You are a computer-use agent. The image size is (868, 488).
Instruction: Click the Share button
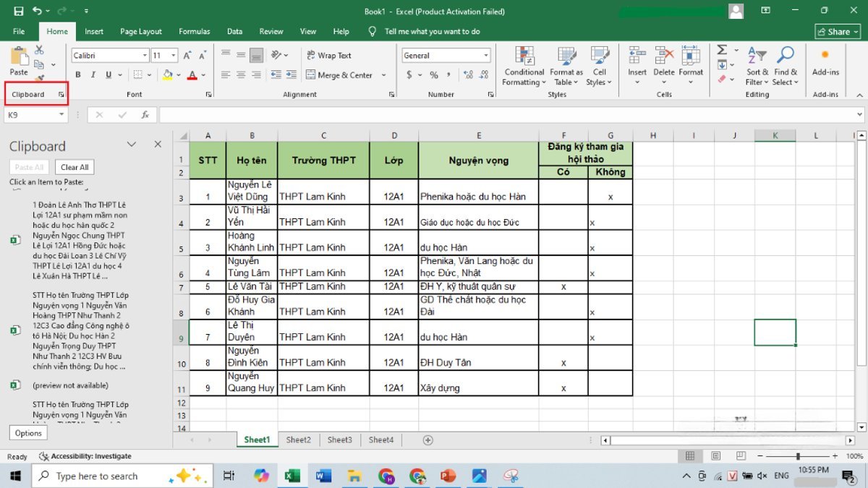tap(838, 32)
